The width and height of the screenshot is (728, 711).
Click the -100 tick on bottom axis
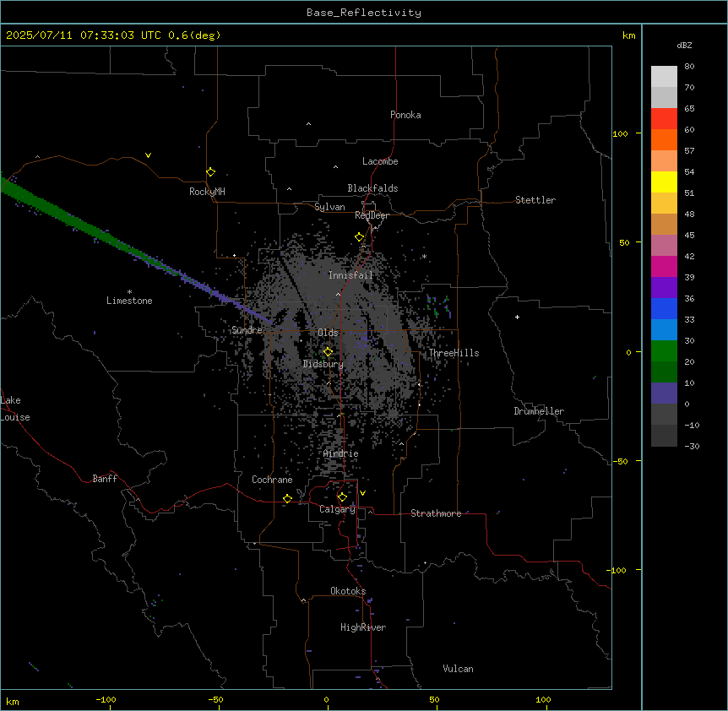point(106,699)
